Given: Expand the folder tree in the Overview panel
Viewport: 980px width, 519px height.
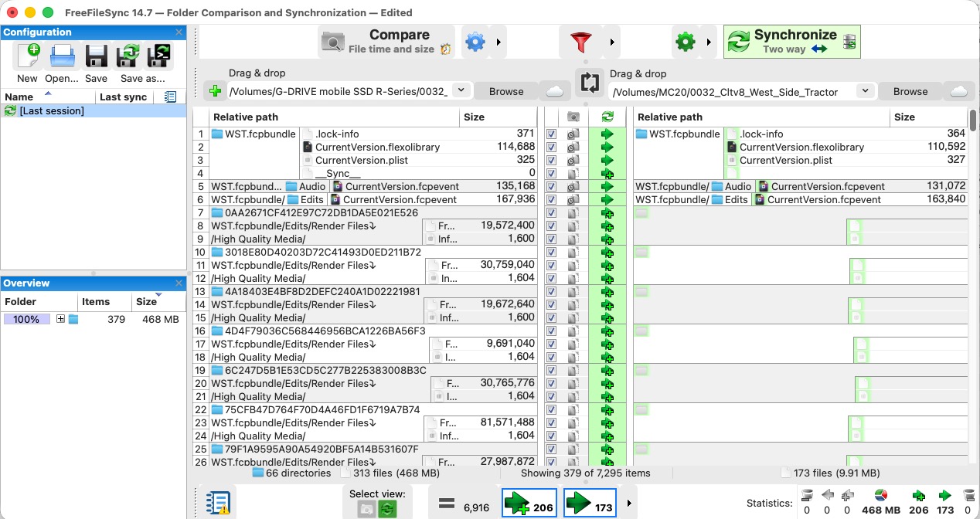Looking at the screenshot, I should coord(60,319).
